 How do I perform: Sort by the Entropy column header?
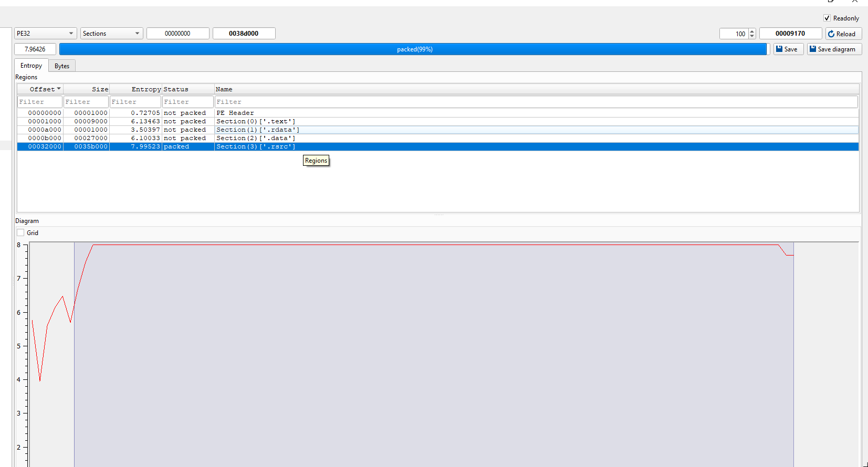point(135,89)
